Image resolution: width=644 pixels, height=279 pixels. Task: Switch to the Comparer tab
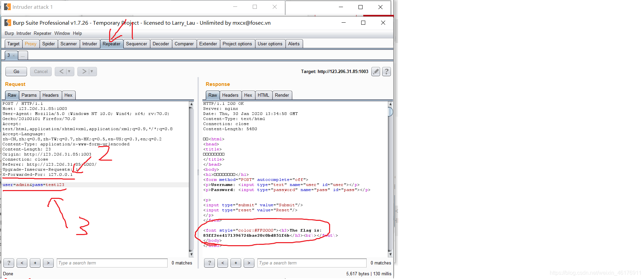[x=184, y=44]
